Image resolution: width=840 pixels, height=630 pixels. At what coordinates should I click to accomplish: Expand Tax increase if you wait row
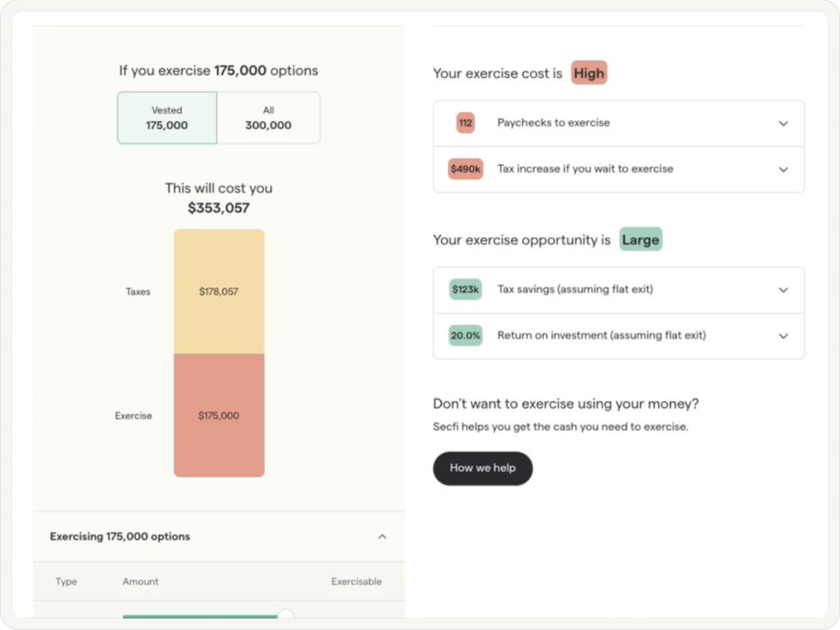tap(783, 170)
